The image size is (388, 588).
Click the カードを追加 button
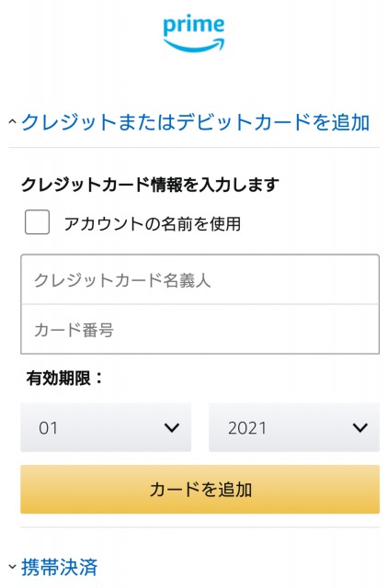[200, 490]
